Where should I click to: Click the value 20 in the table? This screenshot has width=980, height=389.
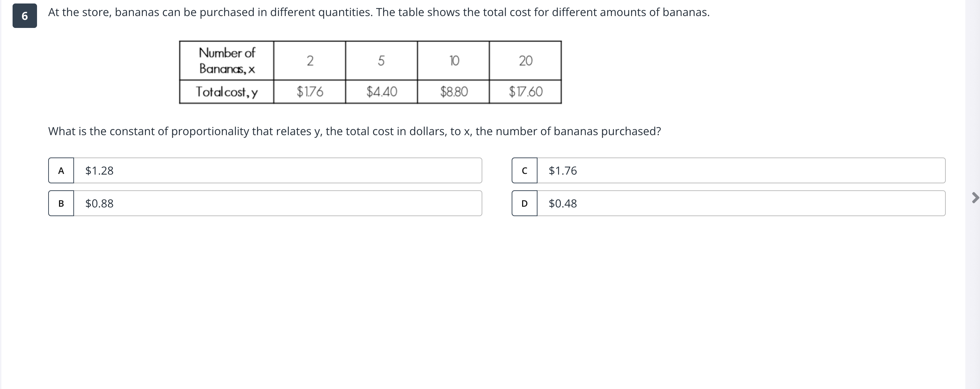(525, 60)
